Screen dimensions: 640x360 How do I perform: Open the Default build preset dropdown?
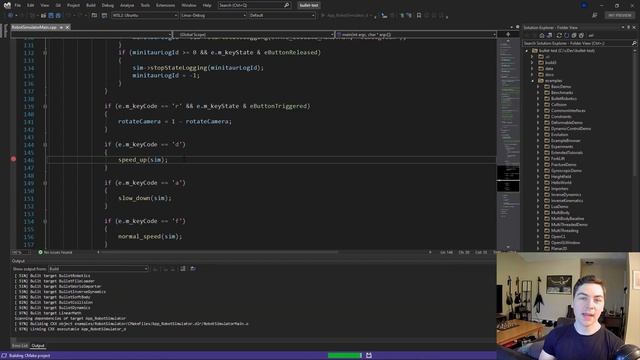coord(282,16)
